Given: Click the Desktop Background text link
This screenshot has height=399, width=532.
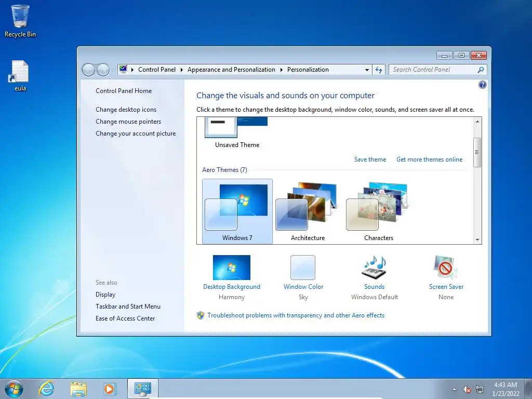Looking at the screenshot, I should [231, 287].
